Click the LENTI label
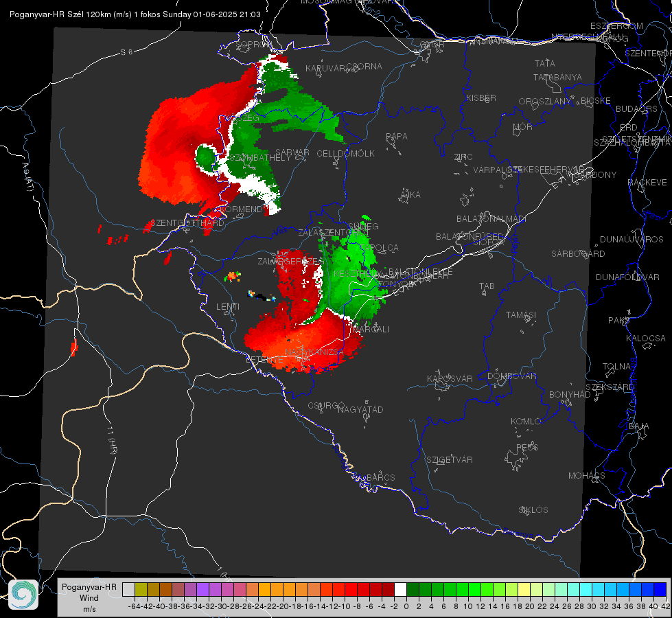Screen dimensions: 672x618 pos(228,307)
